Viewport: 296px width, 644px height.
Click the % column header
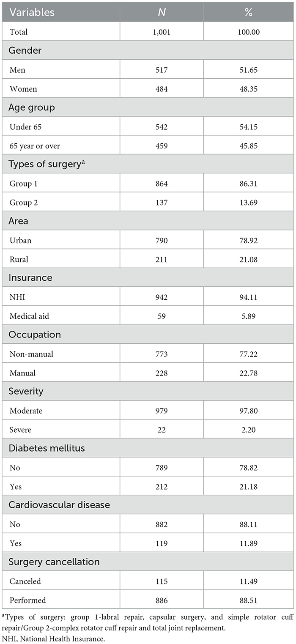point(248,12)
